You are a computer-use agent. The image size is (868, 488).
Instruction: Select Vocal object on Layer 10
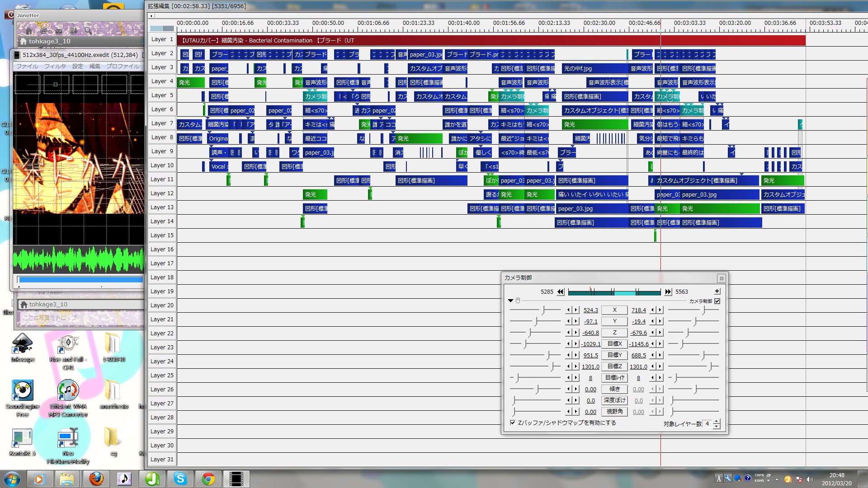(219, 167)
